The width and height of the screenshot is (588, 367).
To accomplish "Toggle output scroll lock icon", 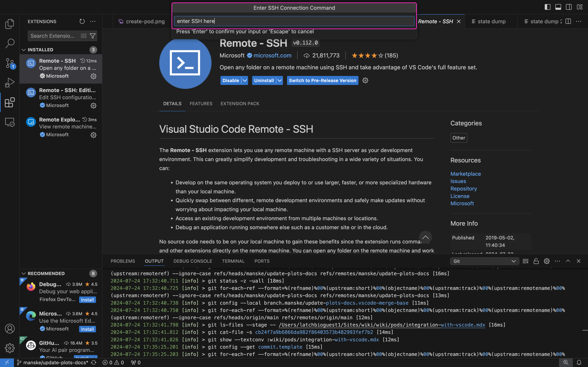I will click(536, 261).
